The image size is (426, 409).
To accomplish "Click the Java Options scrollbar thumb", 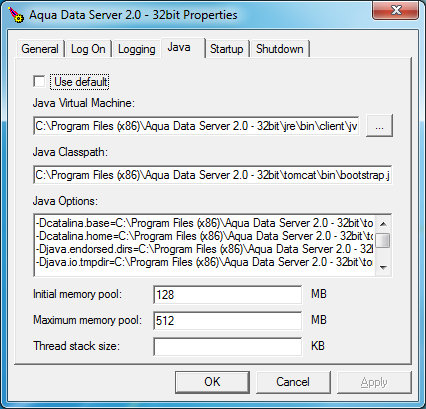I will tap(383, 240).
